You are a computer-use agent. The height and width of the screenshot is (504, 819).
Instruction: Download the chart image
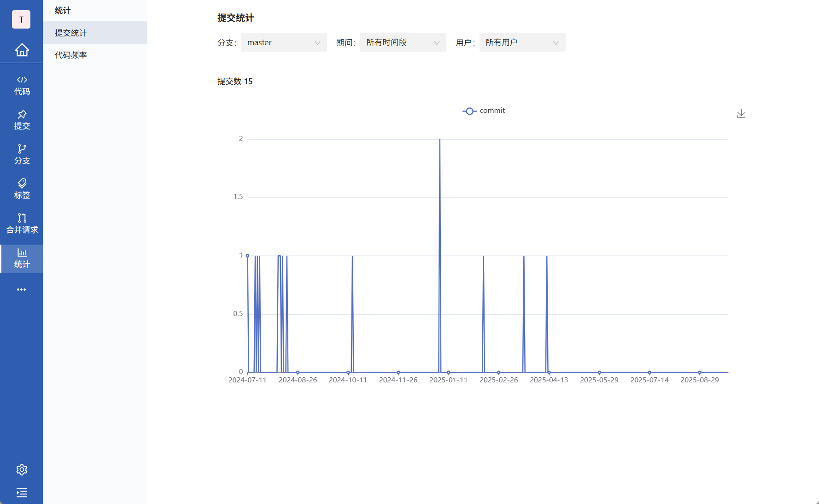pos(741,114)
